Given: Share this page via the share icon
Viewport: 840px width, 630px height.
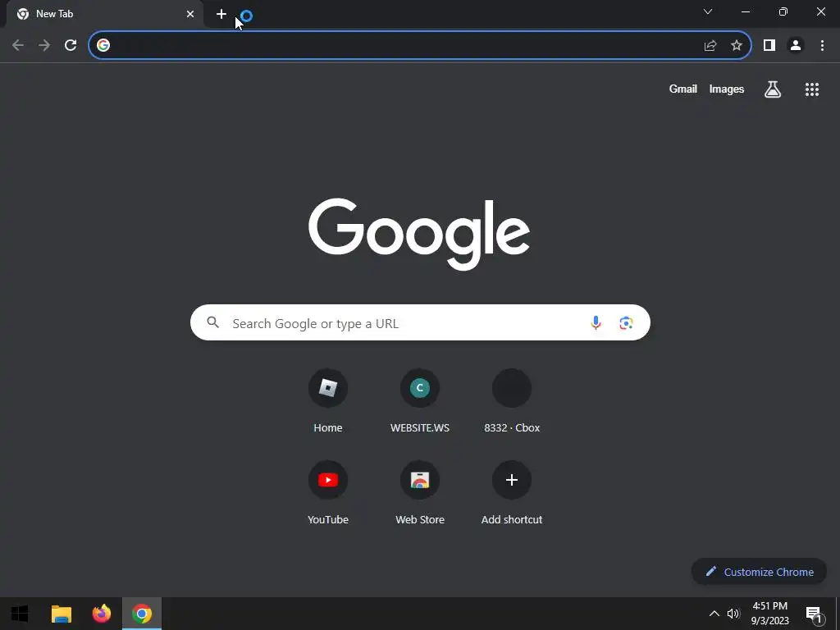Looking at the screenshot, I should [710, 46].
